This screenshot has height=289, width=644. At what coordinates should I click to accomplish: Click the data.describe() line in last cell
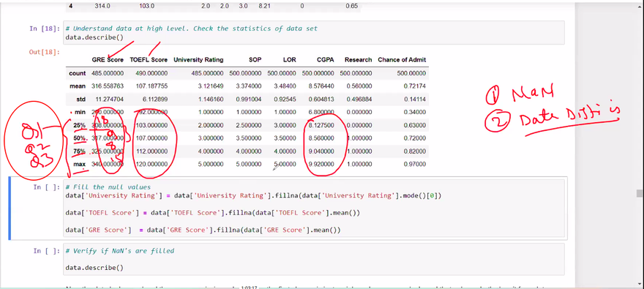click(x=94, y=268)
